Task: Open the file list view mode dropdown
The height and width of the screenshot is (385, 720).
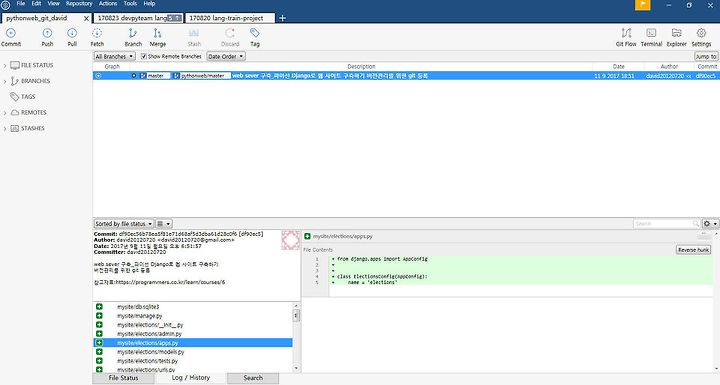Action: click(164, 224)
